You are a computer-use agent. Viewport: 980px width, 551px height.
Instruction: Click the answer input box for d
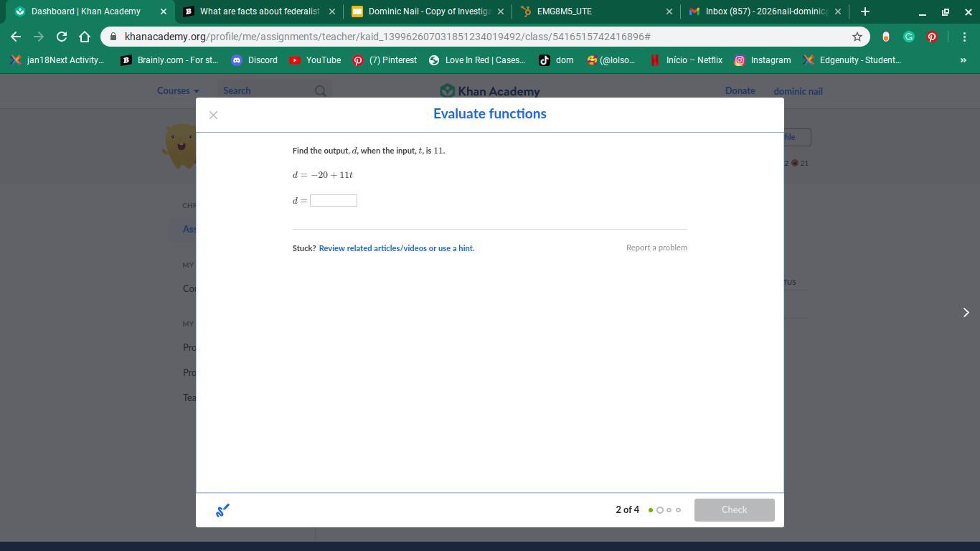click(x=333, y=200)
